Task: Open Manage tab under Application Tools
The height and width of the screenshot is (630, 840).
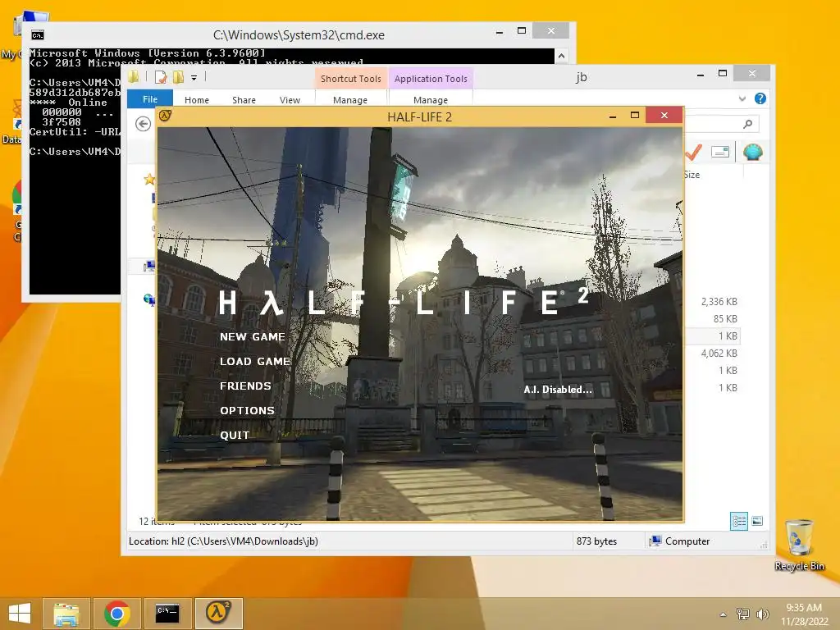Action: click(430, 100)
